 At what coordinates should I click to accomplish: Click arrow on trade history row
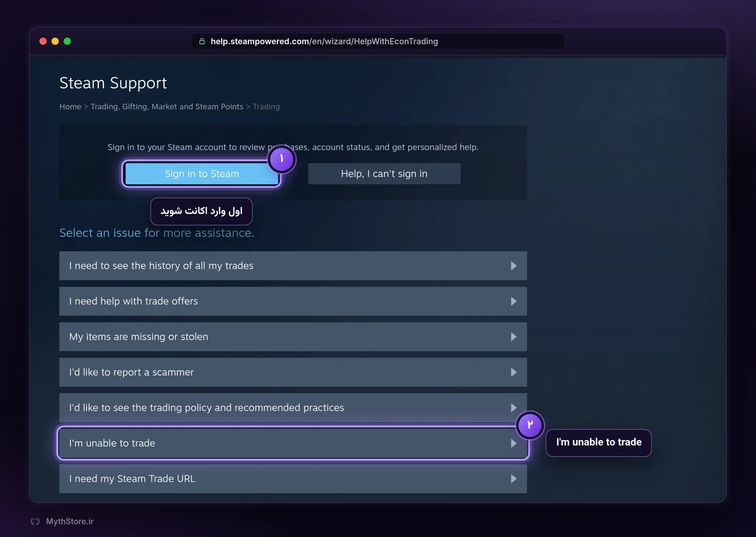click(514, 266)
